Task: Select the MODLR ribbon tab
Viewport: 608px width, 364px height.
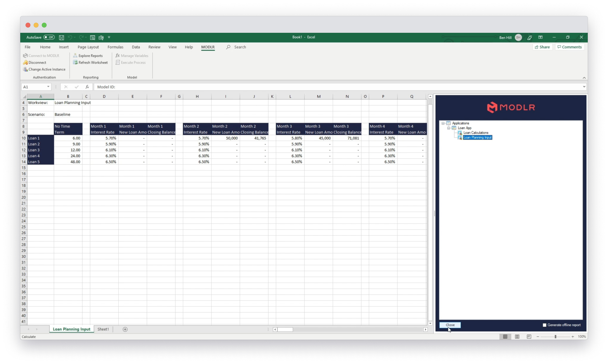Action: 208,47
